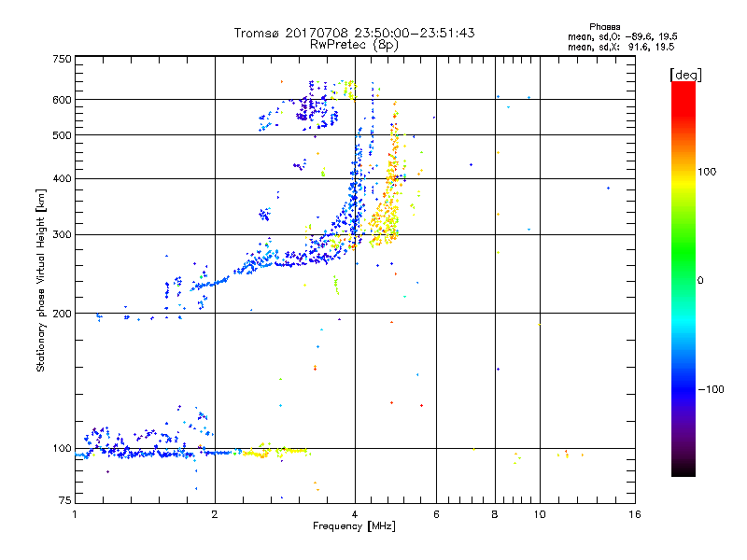The width and height of the screenshot is (747, 560).
Task: Click the x-axis tick label '8'
Action: point(495,514)
